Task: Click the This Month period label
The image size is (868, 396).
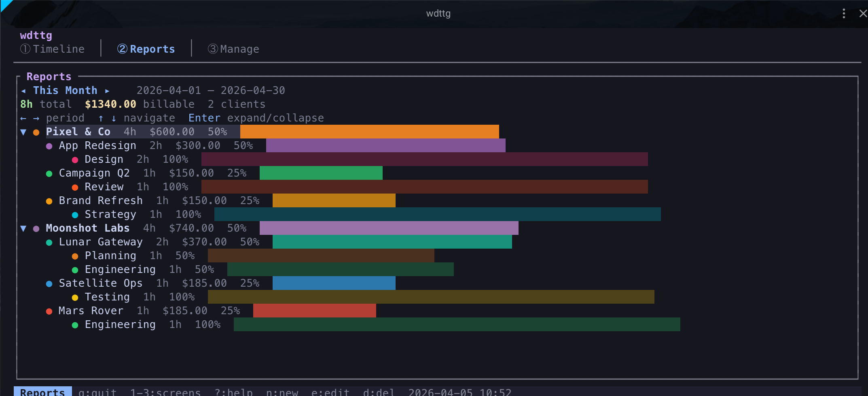Action: 65,91
